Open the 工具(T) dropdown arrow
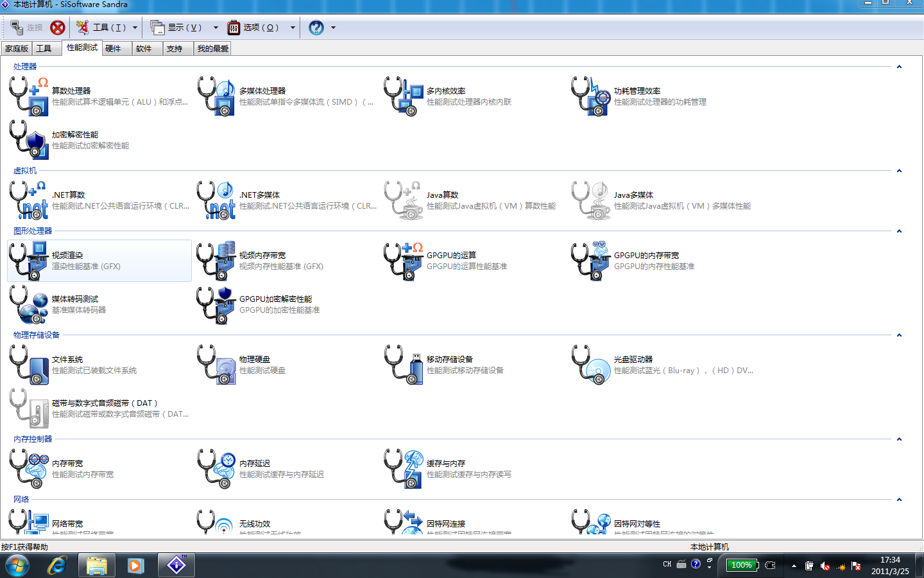Viewport: 924px width, 578px height. (x=135, y=28)
